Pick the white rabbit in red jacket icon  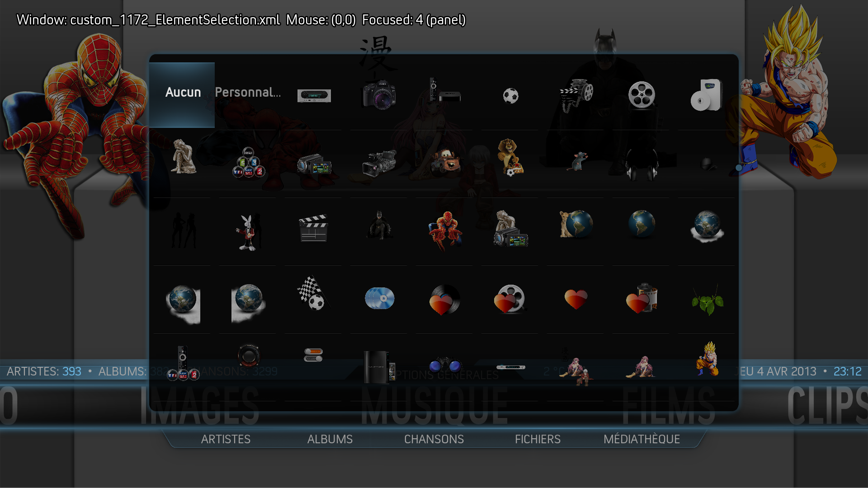(248, 232)
